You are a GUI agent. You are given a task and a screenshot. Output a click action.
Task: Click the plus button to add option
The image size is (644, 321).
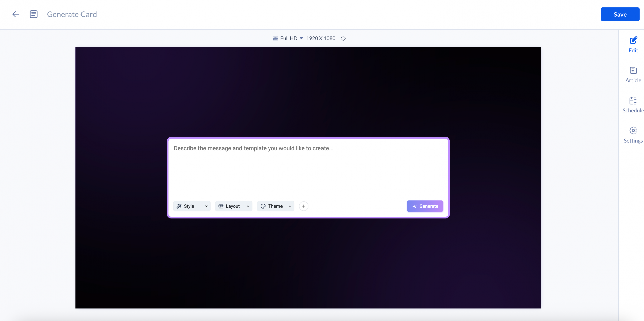304,206
